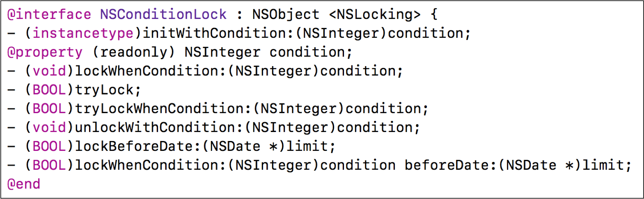Click the NSObject superclass name

coord(286,14)
